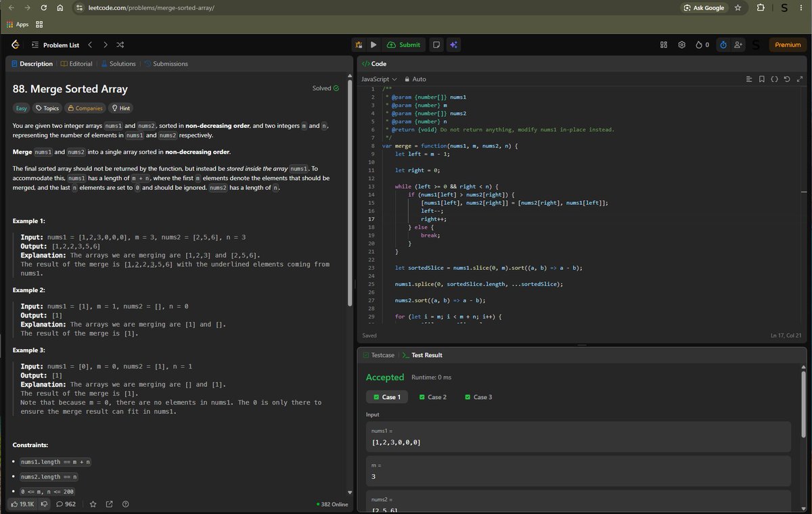Run code with the play icon
The width and height of the screenshot is (812, 514).
point(373,45)
